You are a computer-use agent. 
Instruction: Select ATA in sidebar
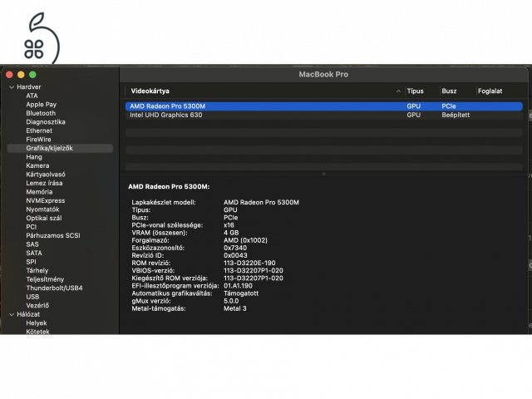tap(32, 96)
